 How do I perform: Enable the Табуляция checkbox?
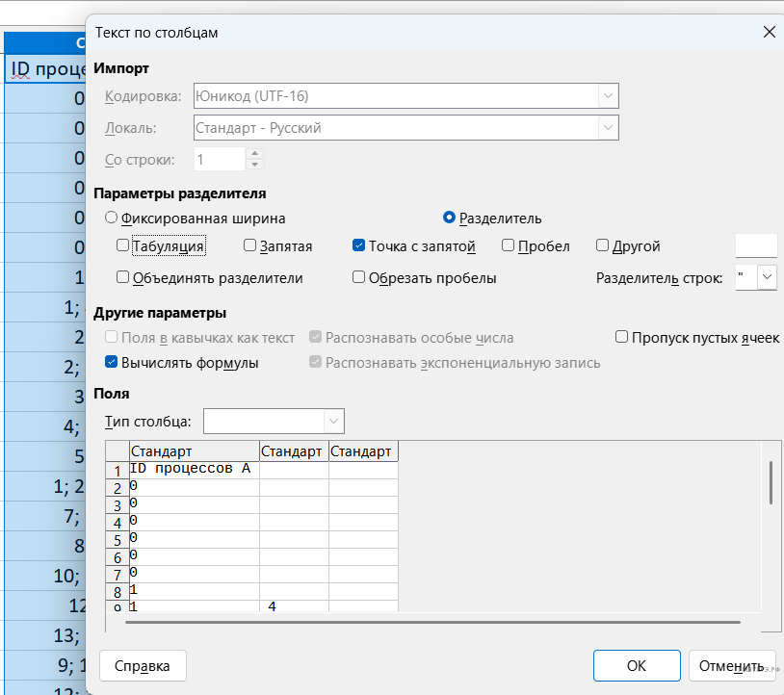[122, 246]
